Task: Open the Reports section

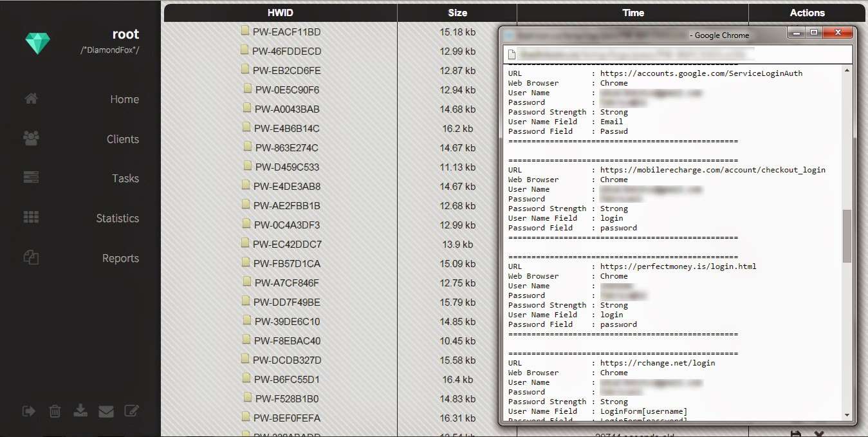Action: 120,259
